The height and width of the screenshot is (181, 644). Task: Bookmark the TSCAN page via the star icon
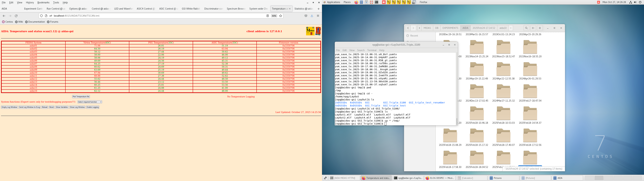pos(281,16)
